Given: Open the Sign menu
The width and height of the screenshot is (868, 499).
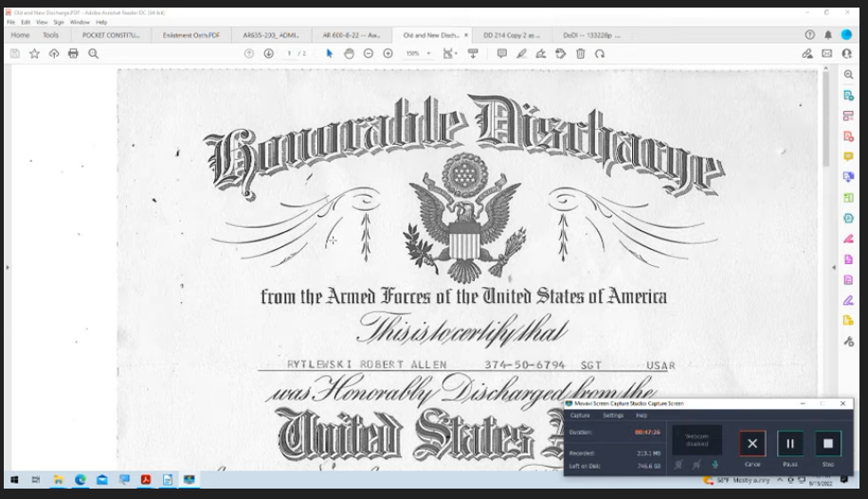Looking at the screenshot, I should click(x=59, y=22).
